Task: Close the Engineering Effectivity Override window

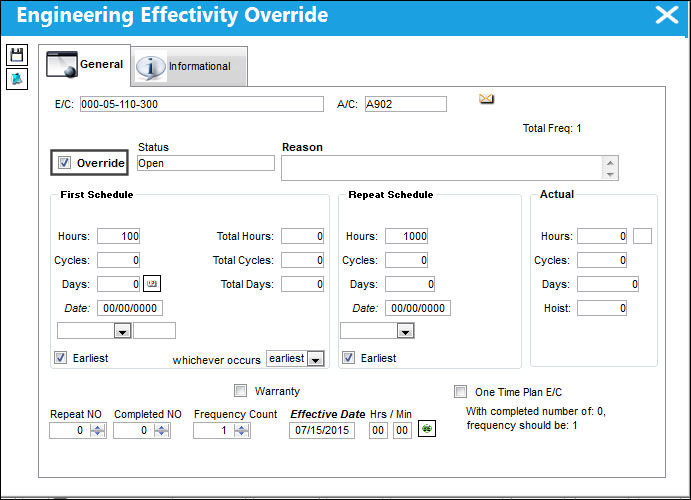Action: coord(667,15)
